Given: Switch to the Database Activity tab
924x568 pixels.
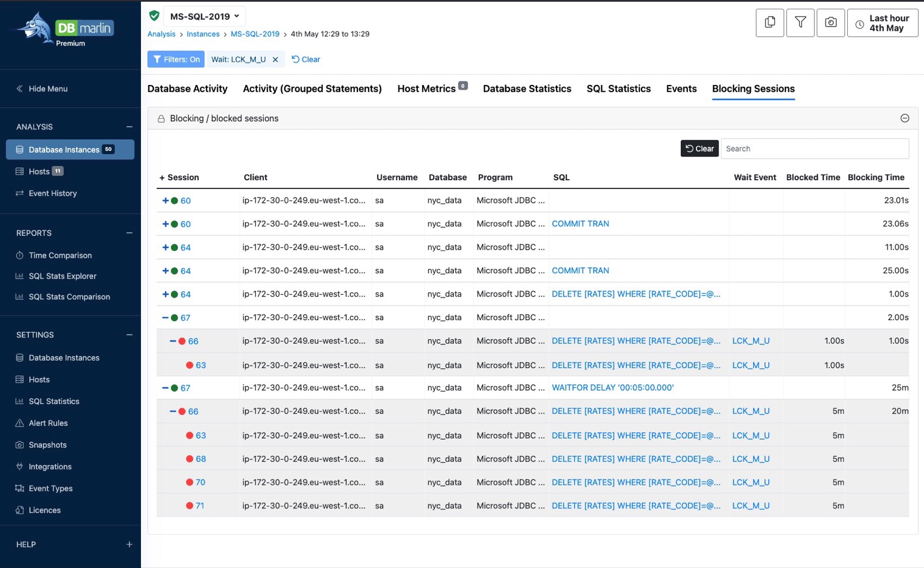Looking at the screenshot, I should coord(187,89).
